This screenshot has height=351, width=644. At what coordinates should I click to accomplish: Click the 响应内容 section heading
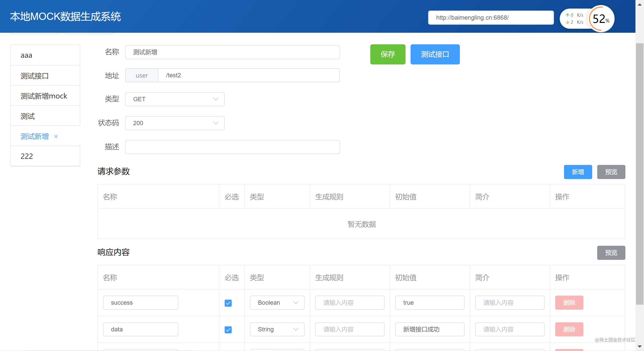(114, 252)
